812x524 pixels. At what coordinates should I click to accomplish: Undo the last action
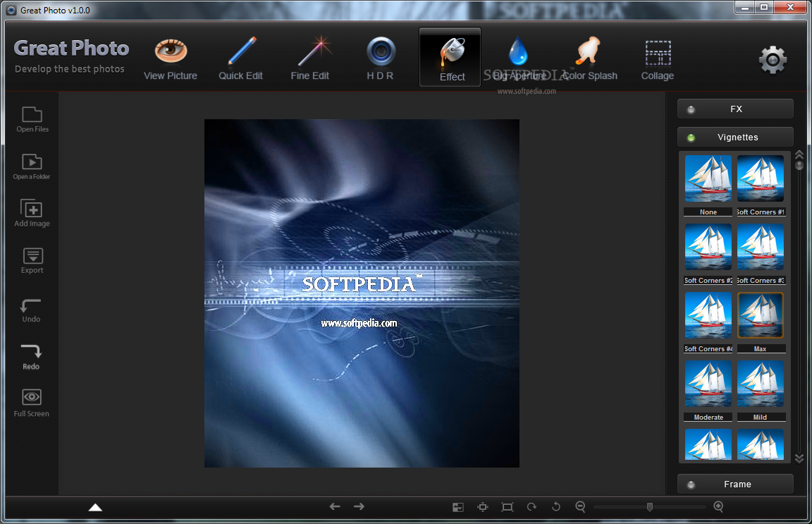point(31,310)
